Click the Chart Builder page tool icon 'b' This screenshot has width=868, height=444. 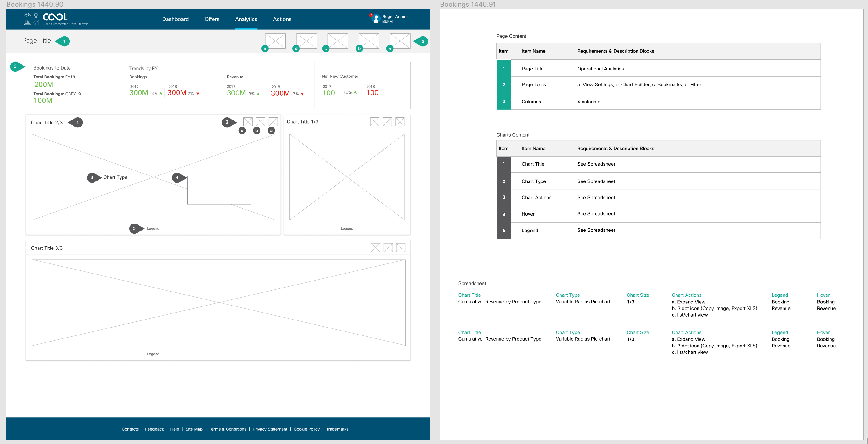(x=369, y=41)
